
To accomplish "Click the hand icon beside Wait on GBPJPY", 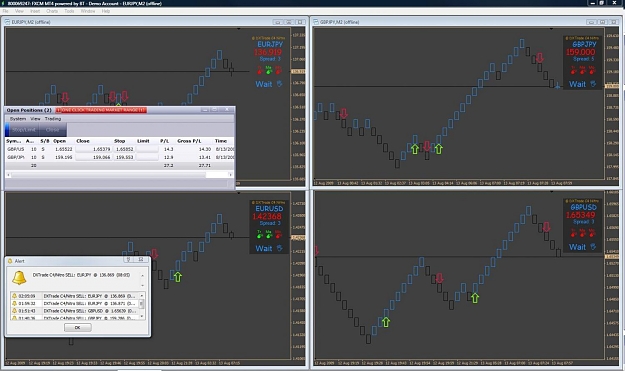I will tap(593, 84).
